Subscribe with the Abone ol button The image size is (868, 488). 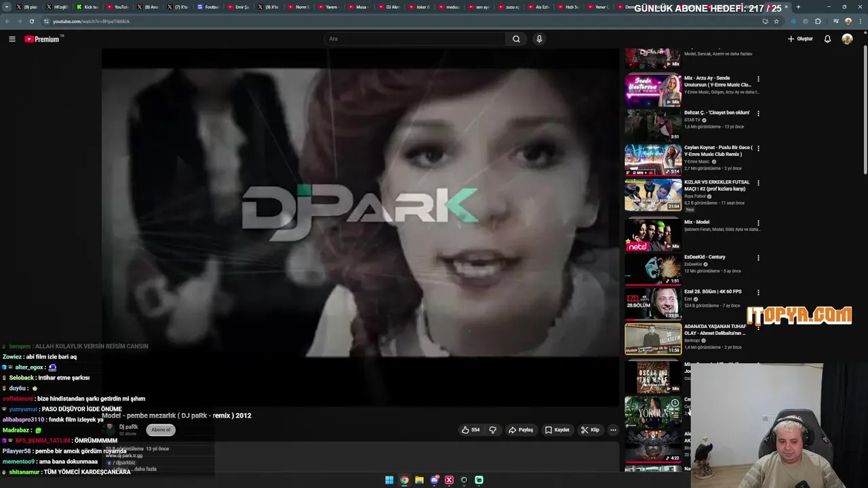(161, 430)
